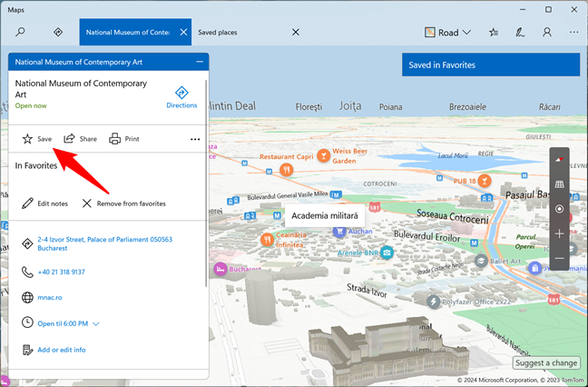Open the Saved places star list icon
Viewport: 588px width, 387px height.
[x=494, y=33]
